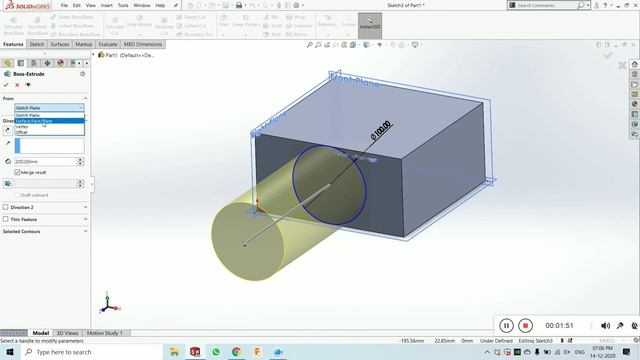Collapse the From section chevron
Viewport: 640px width, 360px height.
[85, 98]
